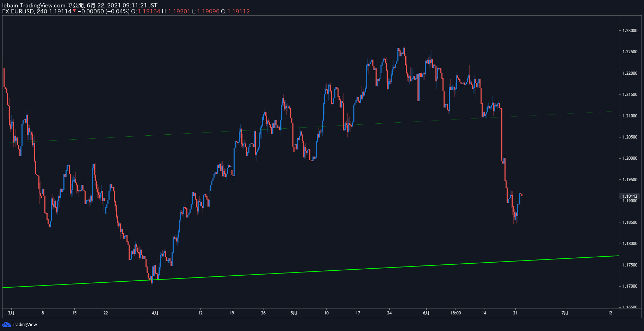The image size is (644, 331).
Task: Click the 22 date label on time axis
Action: coord(106,313)
